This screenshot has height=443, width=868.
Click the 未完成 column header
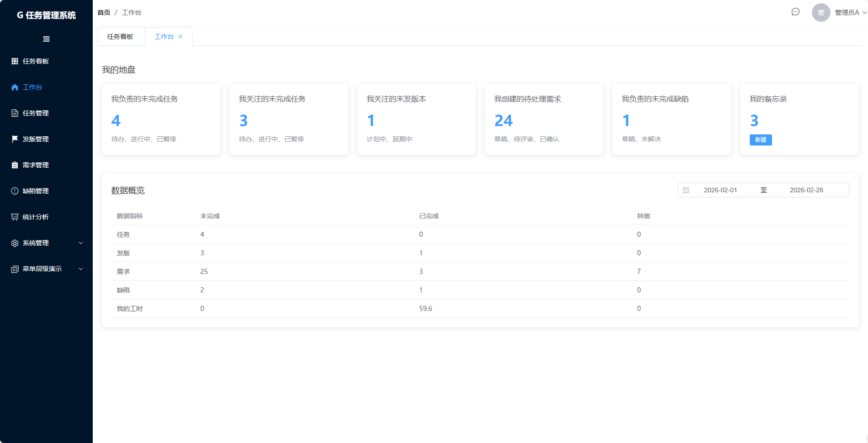pos(210,216)
